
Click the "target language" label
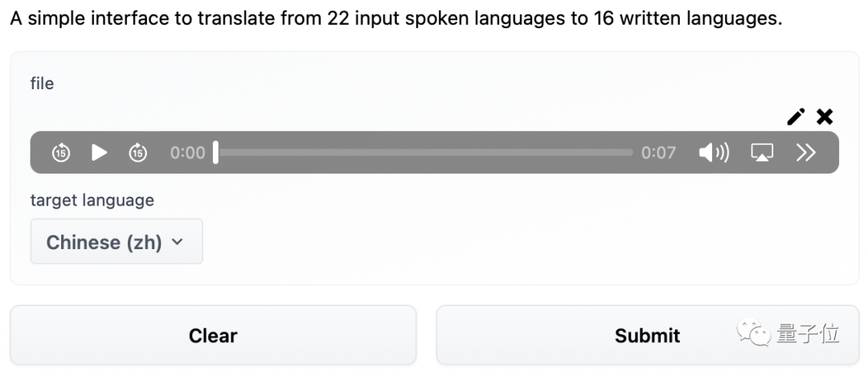pyautogui.click(x=92, y=200)
